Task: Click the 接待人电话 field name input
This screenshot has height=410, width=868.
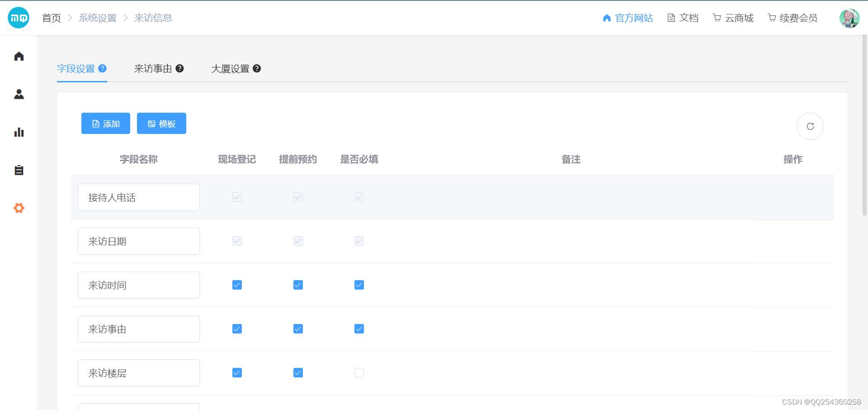Action: coord(139,197)
